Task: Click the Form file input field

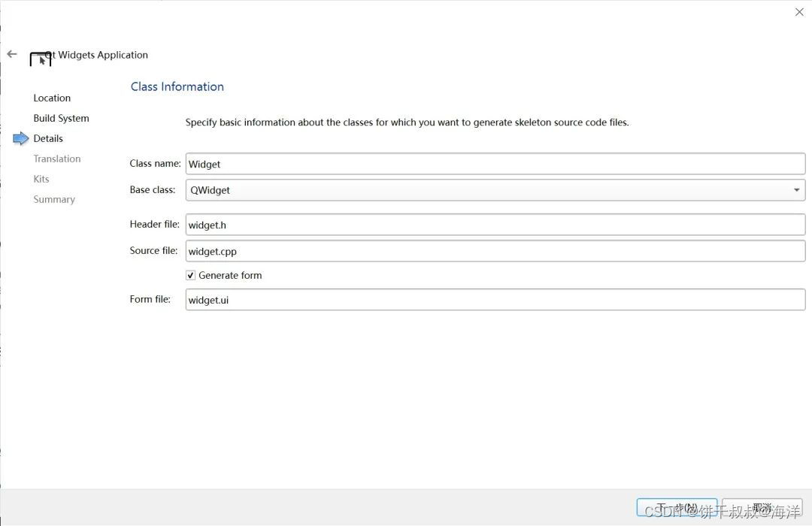Action: (495, 300)
